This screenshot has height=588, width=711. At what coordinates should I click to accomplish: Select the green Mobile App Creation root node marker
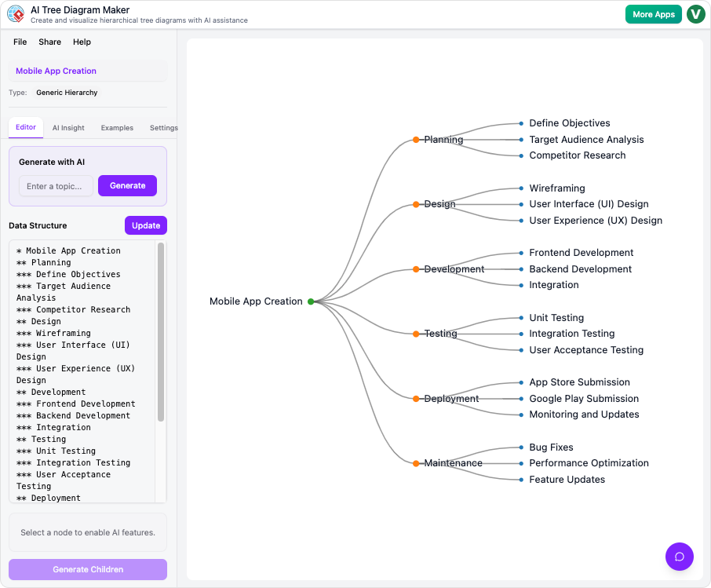(x=312, y=301)
